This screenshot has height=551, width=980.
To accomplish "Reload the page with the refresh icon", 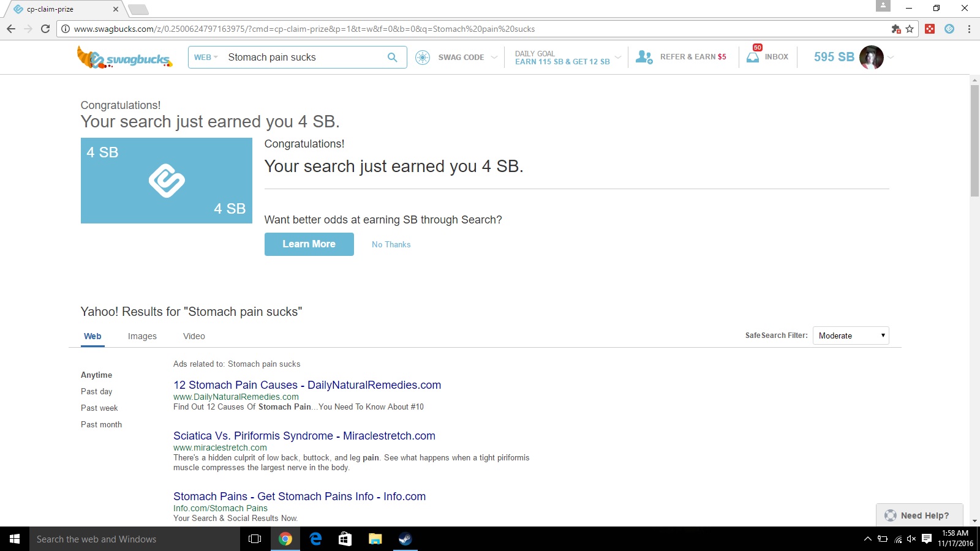I will 45,29.
